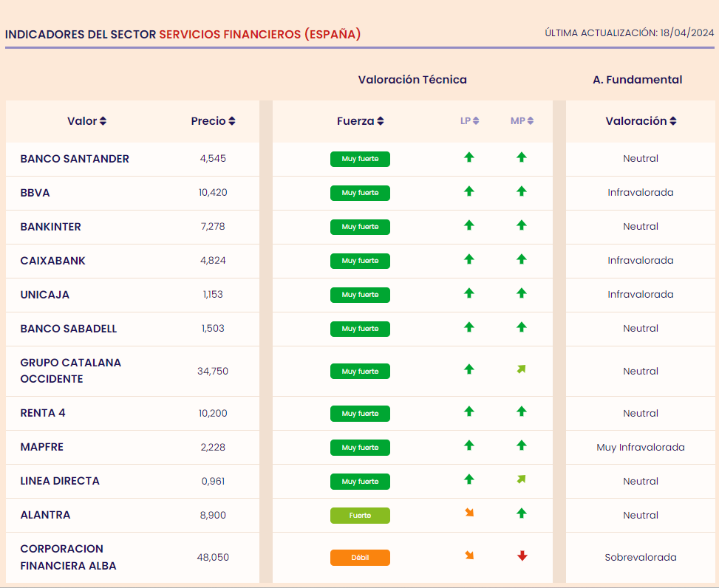This screenshot has width=719, height=588.
Task: Click 'Última actualización: 18/04/2024' text
Action: (629, 33)
